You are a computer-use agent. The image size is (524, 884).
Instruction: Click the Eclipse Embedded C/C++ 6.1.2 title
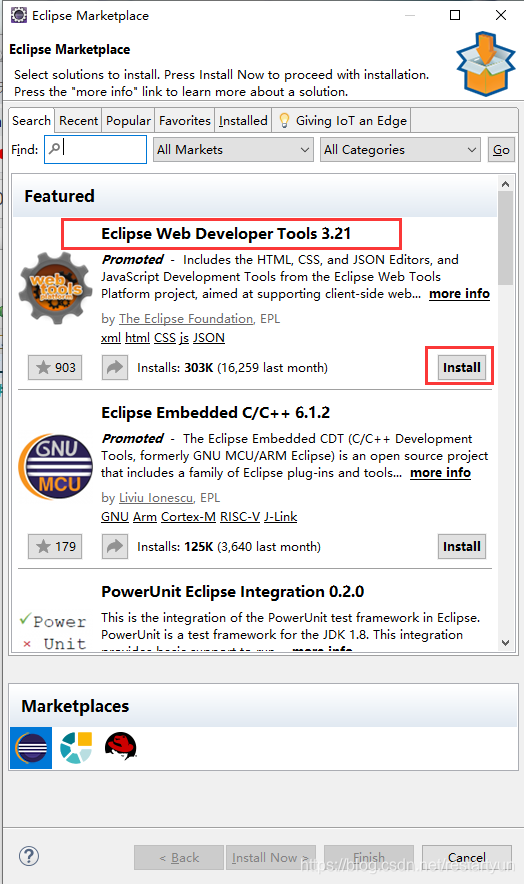pos(215,413)
